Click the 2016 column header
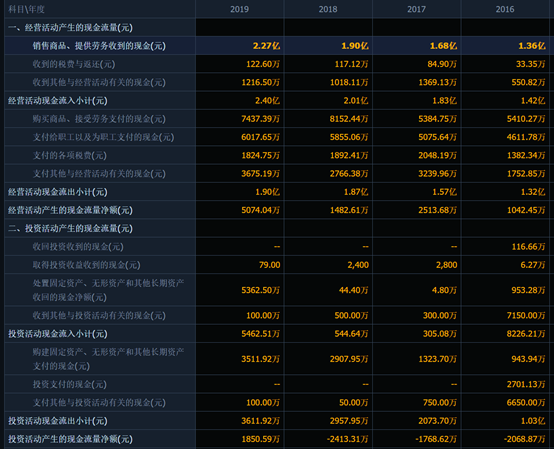 tap(505, 9)
